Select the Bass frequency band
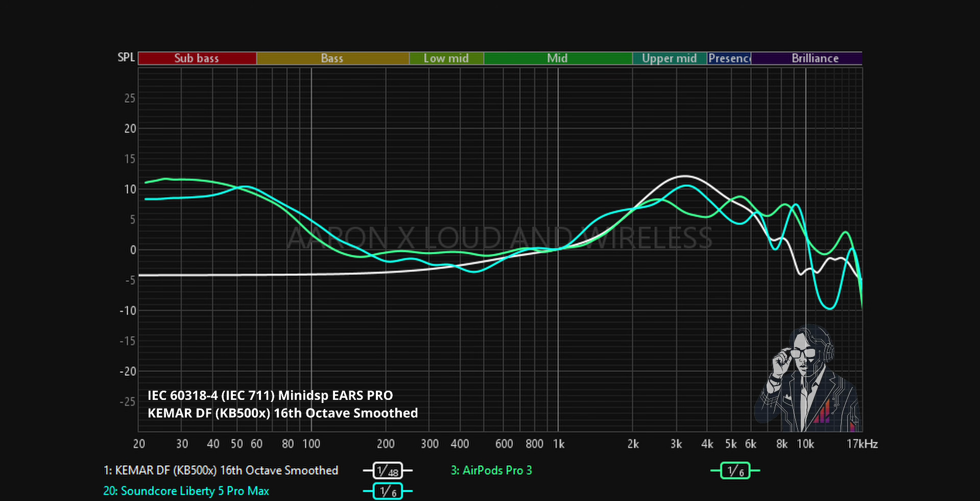Image resolution: width=980 pixels, height=501 pixels. 332,58
